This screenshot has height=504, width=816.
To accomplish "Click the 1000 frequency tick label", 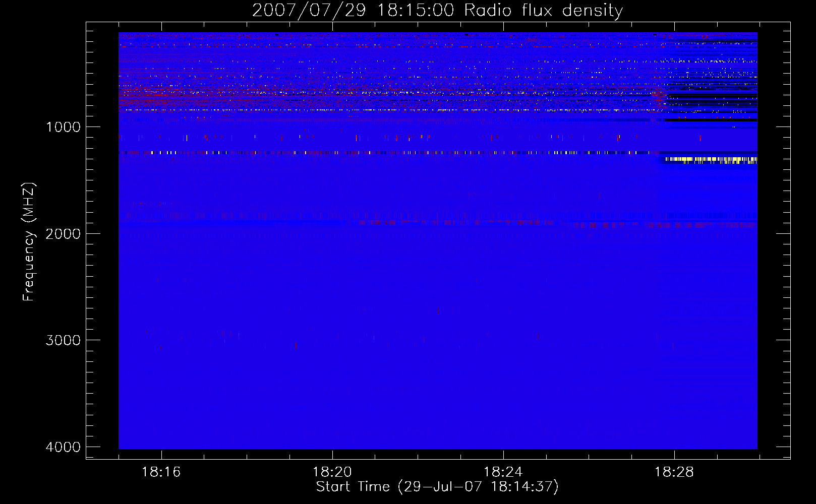I will pyautogui.click(x=63, y=127).
